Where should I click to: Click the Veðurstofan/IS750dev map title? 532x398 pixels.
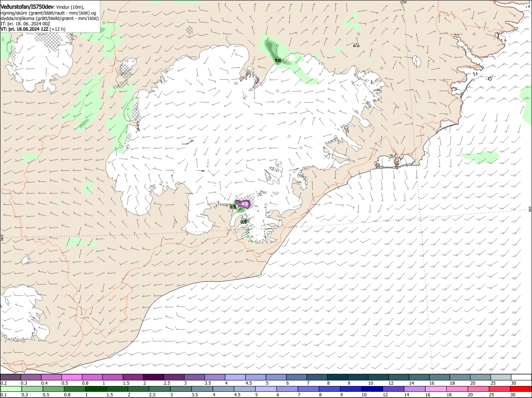27,7
